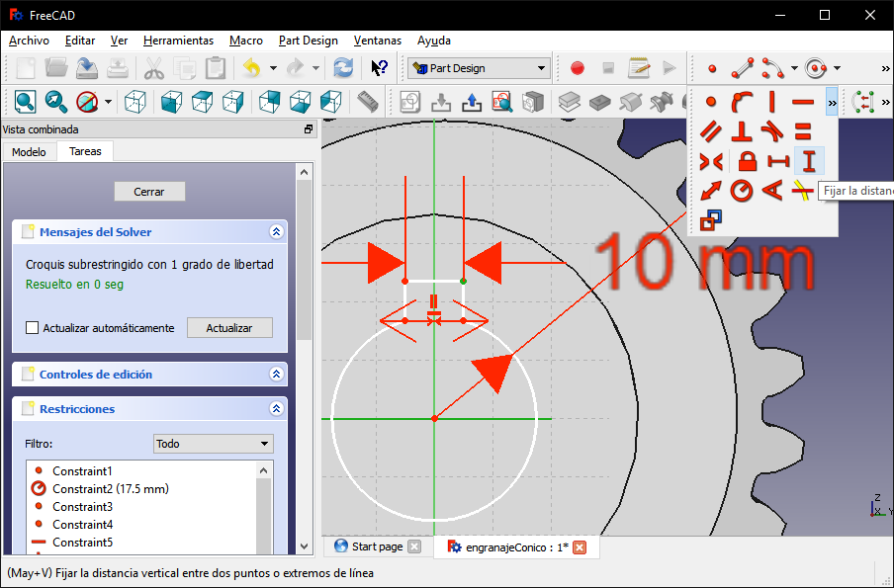
Task: Close the engranajeConico document tab
Action: 580,547
